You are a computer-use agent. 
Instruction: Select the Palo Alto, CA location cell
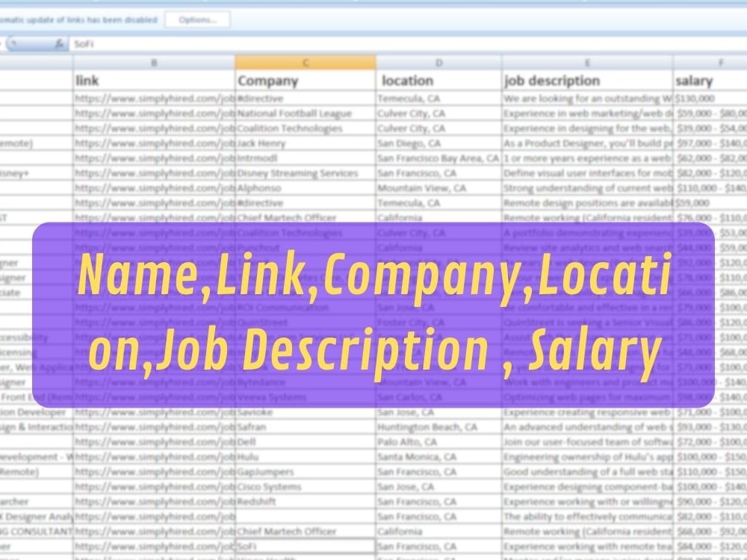pyautogui.click(x=438, y=442)
